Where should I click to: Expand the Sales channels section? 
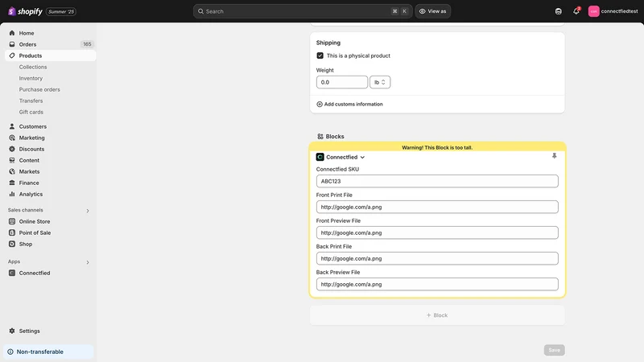(88, 211)
